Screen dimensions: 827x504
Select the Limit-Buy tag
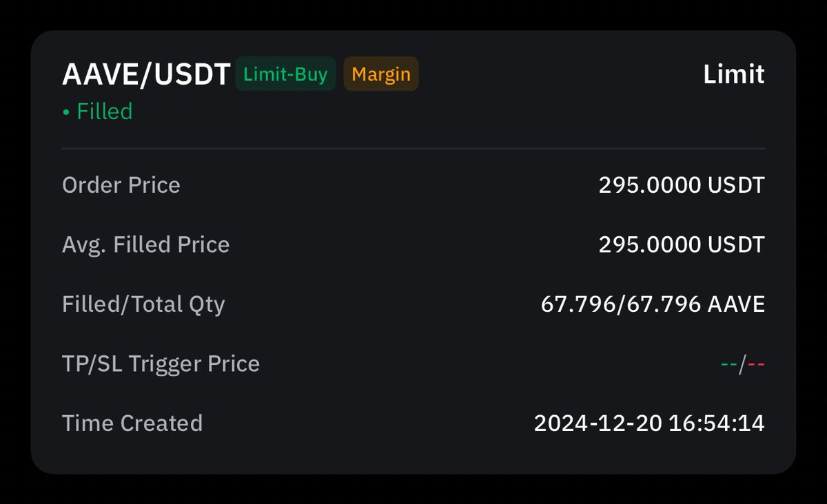285,74
